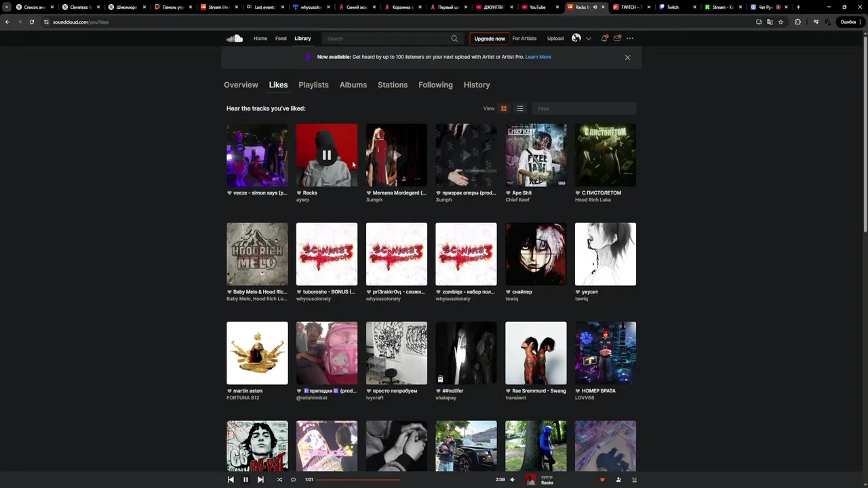Switch to the History tab
The image size is (868, 488).
click(477, 85)
